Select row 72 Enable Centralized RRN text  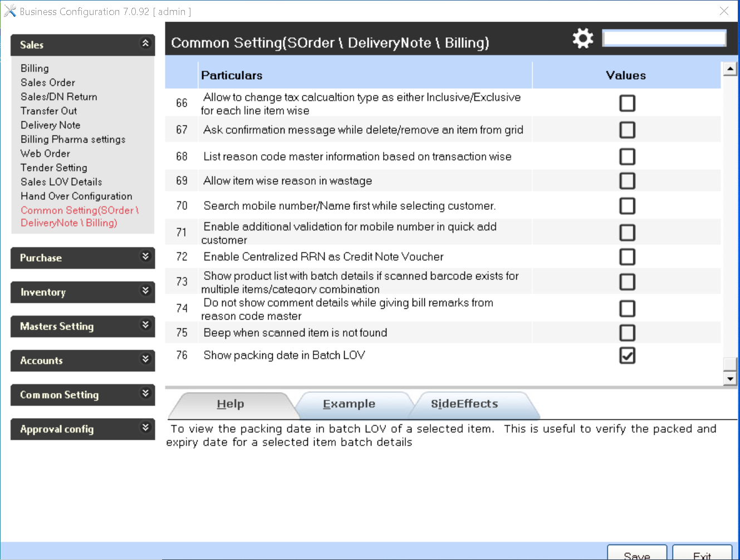click(x=324, y=257)
